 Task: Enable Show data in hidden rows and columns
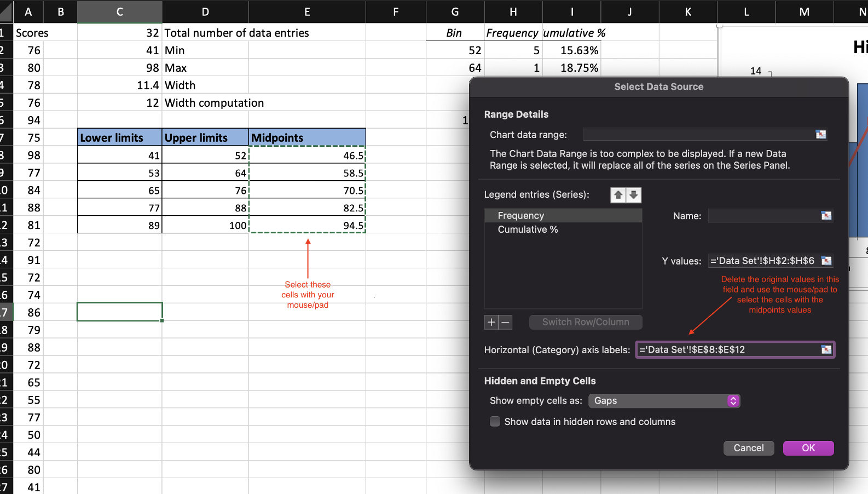pos(495,422)
